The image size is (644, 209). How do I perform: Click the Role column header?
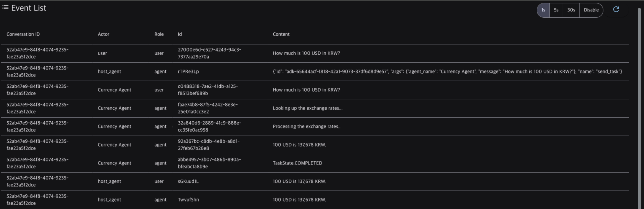point(159,34)
